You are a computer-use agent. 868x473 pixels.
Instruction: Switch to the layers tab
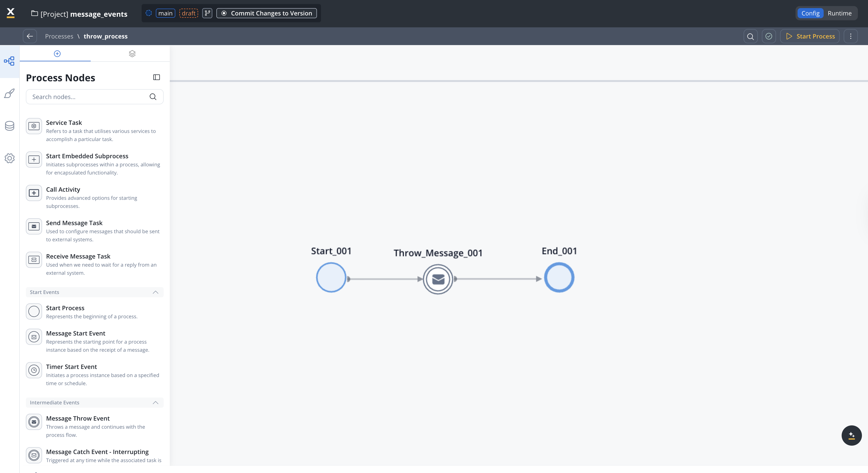pyautogui.click(x=132, y=54)
